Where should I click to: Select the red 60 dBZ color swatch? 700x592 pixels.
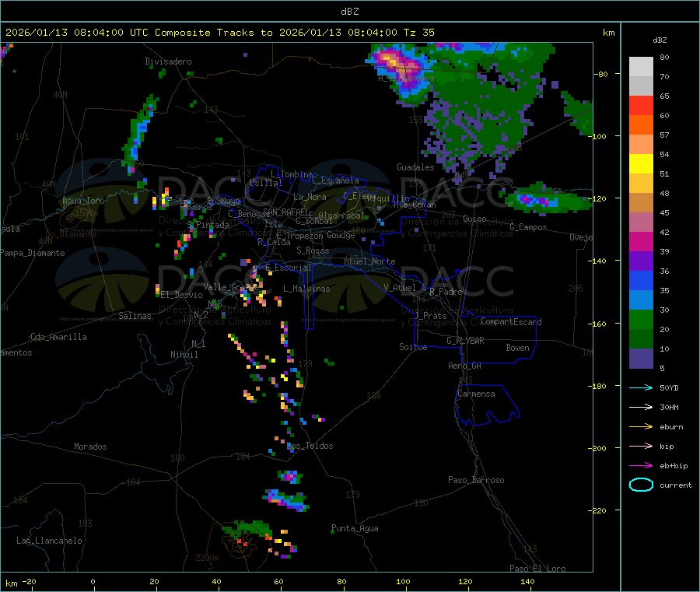coord(641,105)
